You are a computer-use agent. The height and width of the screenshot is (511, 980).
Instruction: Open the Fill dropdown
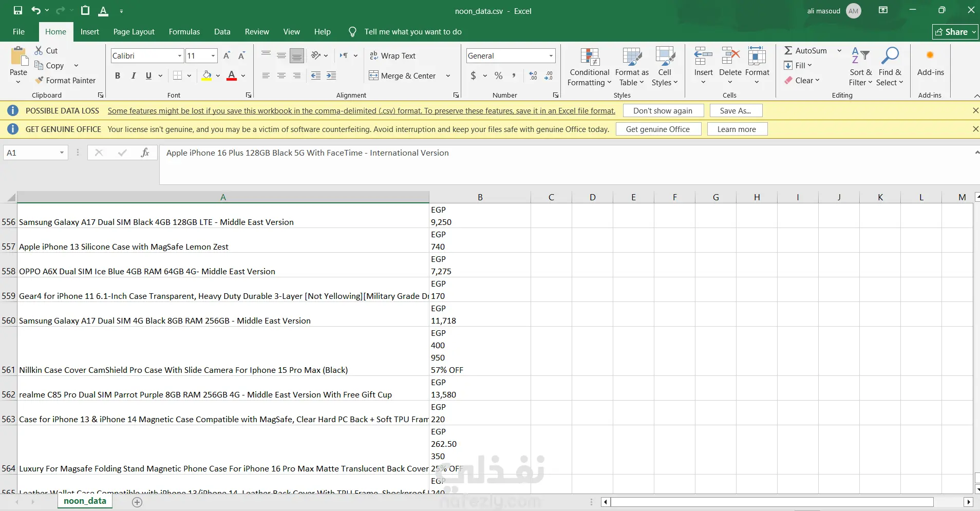(x=798, y=65)
